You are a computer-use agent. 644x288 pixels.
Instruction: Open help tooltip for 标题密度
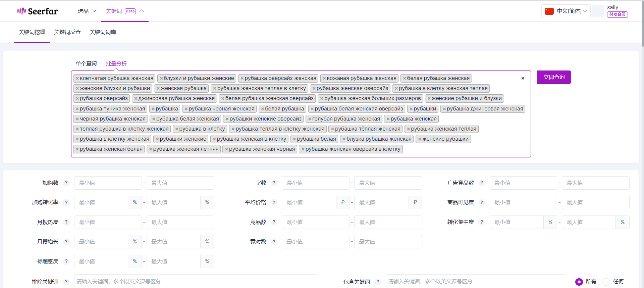point(66,261)
